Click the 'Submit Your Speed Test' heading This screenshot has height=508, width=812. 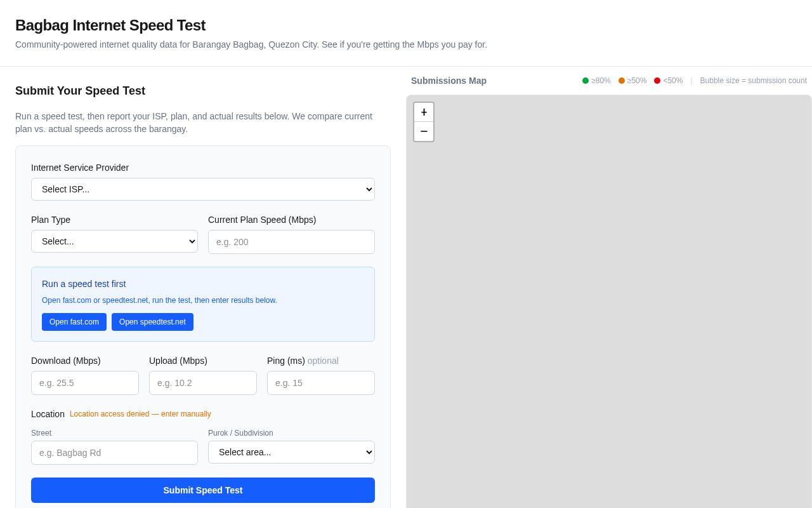[80, 91]
